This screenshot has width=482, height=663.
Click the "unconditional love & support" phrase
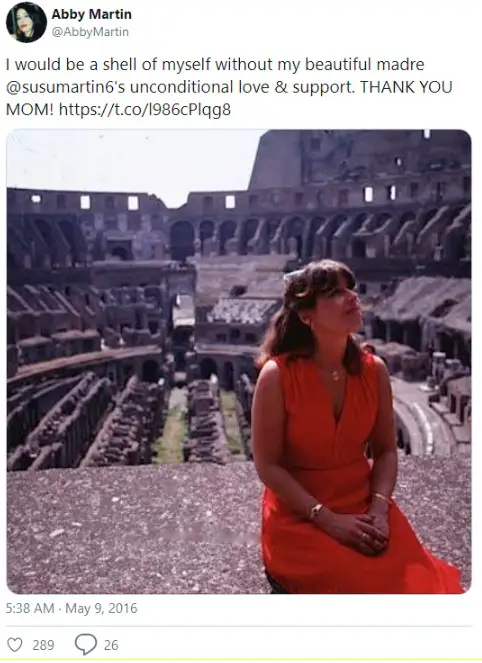[241, 87]
